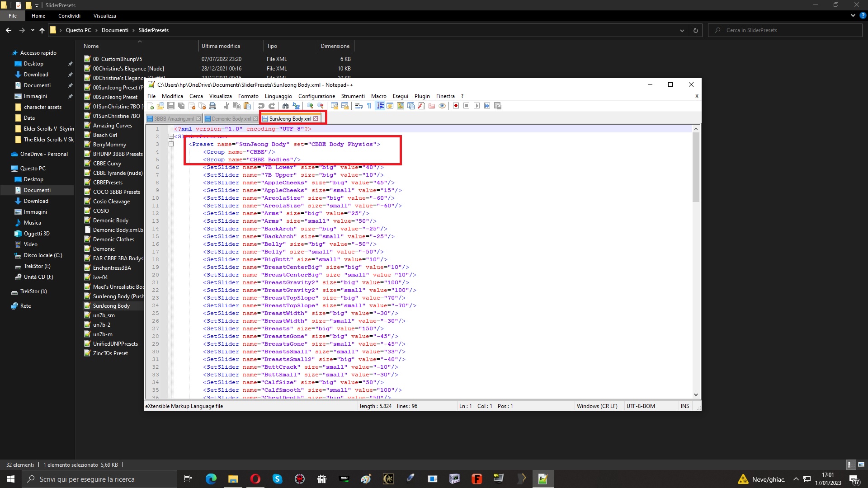The height and width of the screenshot is (488, 868).
Task: Save the current file with the Save icon
Action: tap(171, 106)
